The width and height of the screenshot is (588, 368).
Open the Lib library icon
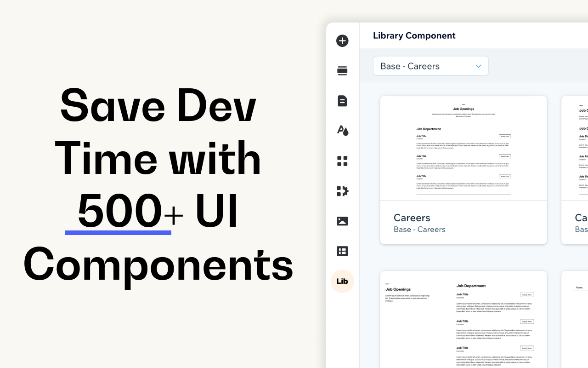tap(342, 281)
